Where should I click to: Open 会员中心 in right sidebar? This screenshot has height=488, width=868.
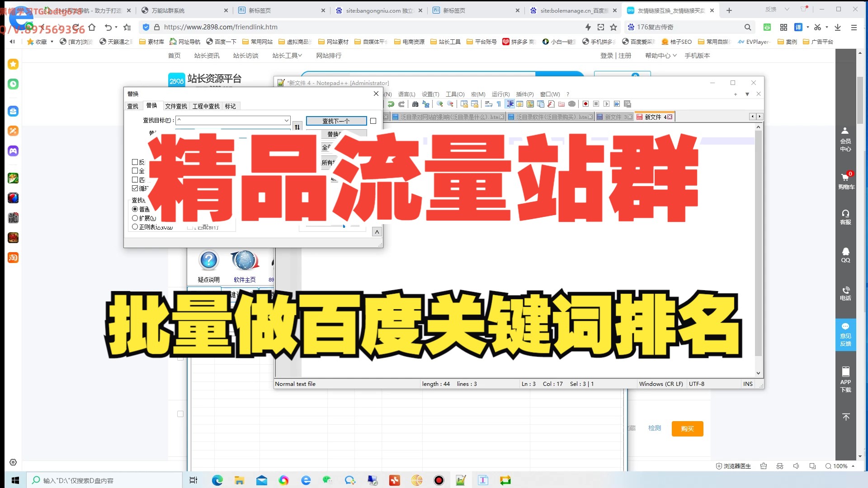coord(845,139)
